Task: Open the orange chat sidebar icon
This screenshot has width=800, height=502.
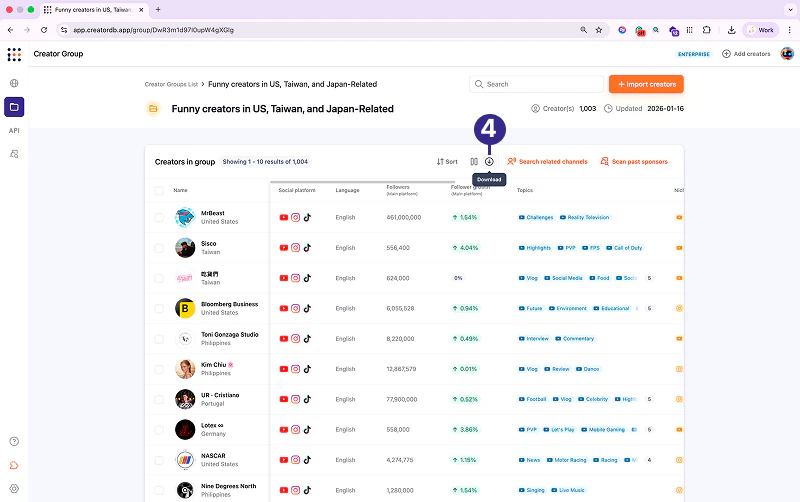Action: 14,465
